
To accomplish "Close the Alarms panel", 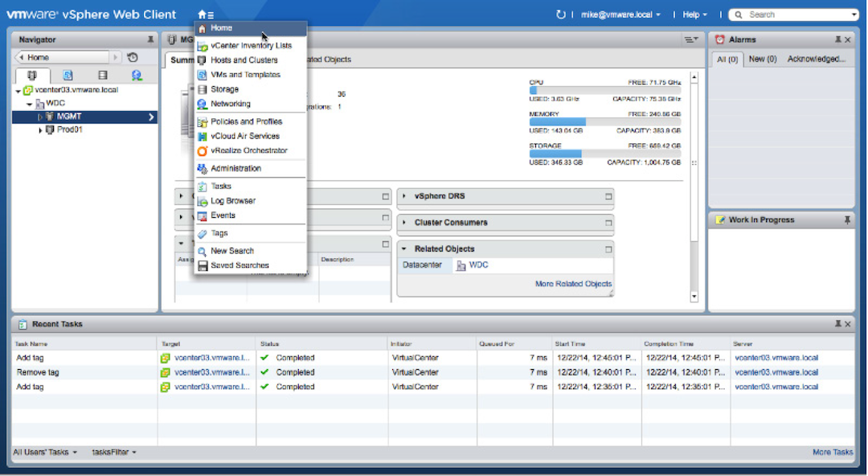I will [848, 40].
